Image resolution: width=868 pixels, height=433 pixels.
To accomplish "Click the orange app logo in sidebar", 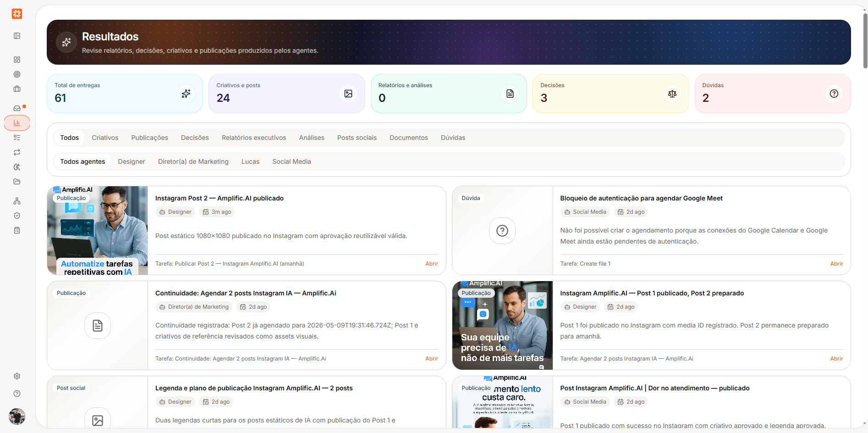I will pyautogui.click(x=17, y=14).
